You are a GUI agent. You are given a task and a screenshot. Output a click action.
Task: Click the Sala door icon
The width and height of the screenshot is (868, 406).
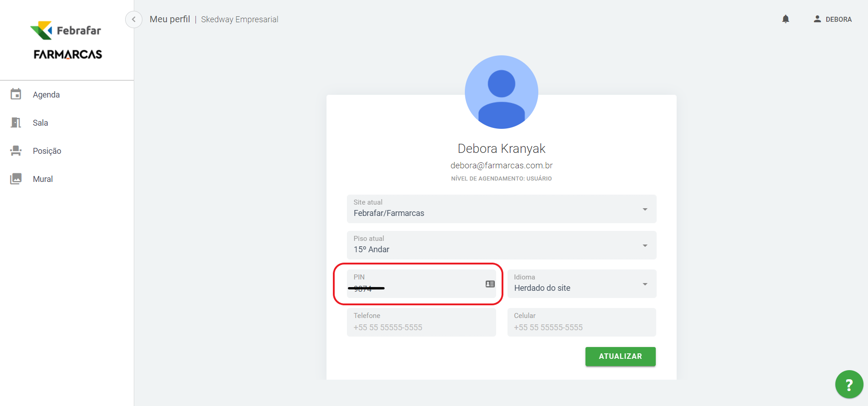pyautogui.click(x=16, y=122)
